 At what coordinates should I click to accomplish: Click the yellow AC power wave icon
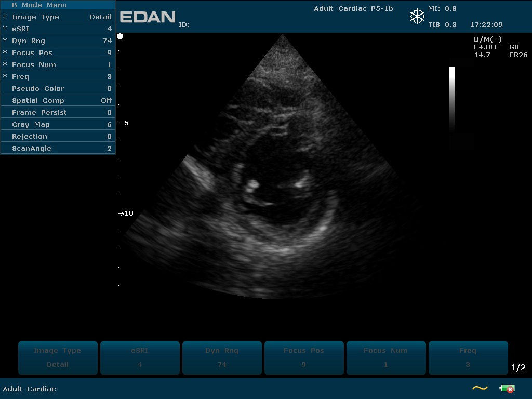pos(480,388)
